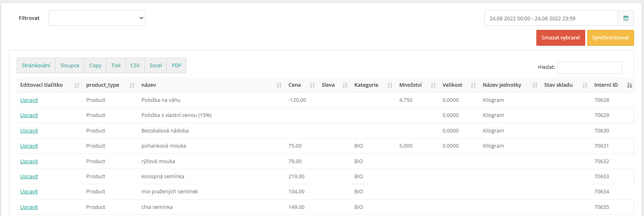The width and height of the screenshot is (644, 216).
Task: Export table with the CSV button
Action: click(135, 66)
